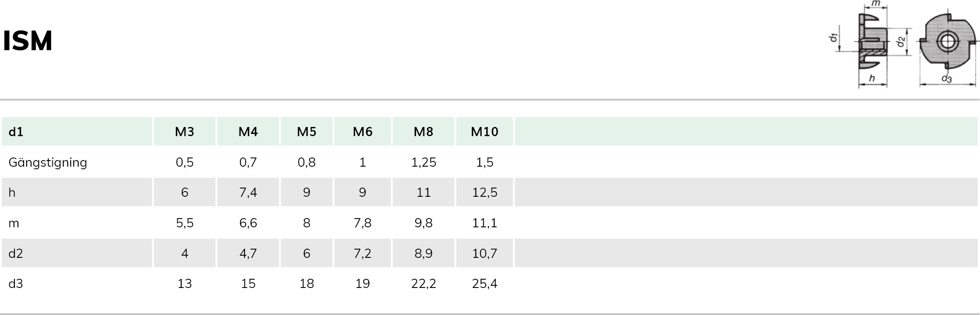Click the Gängstigning row label
Image resolution: width=980 pixels, height=315 pixels.
coord(48,162)
